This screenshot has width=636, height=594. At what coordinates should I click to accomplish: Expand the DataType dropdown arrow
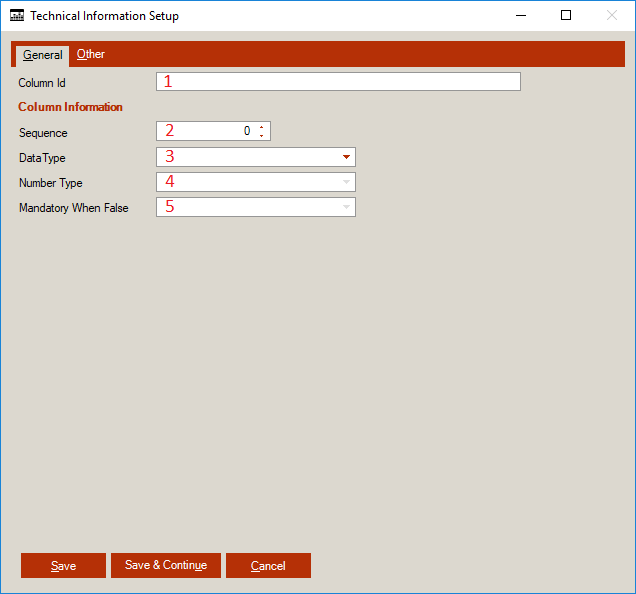pyautogui.click(x=346, y=157)
